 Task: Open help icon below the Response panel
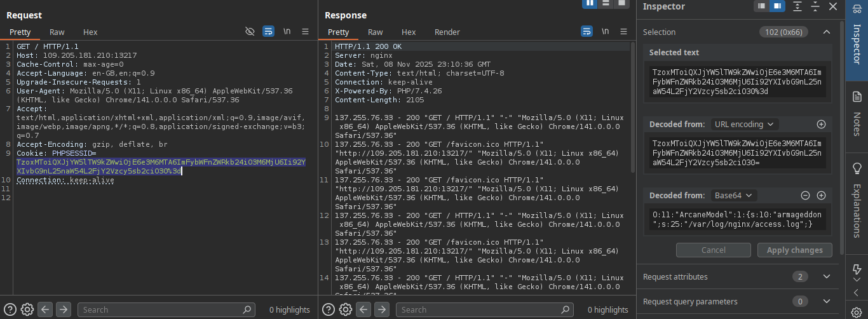(329, 309)
